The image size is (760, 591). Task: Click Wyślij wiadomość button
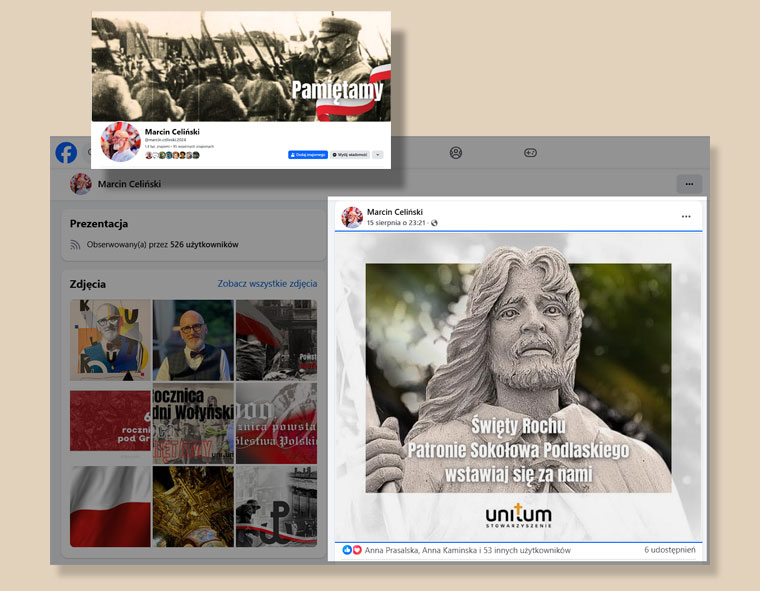click(350, 155)
